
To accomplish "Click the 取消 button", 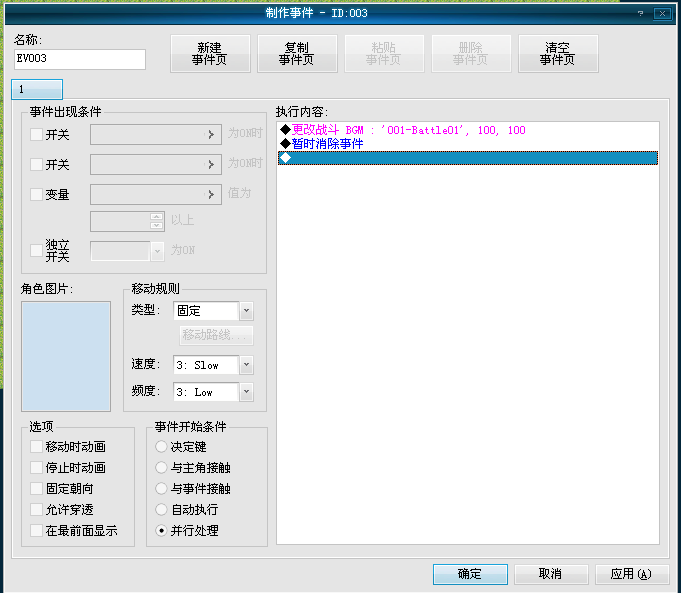I will pos(551,574).
